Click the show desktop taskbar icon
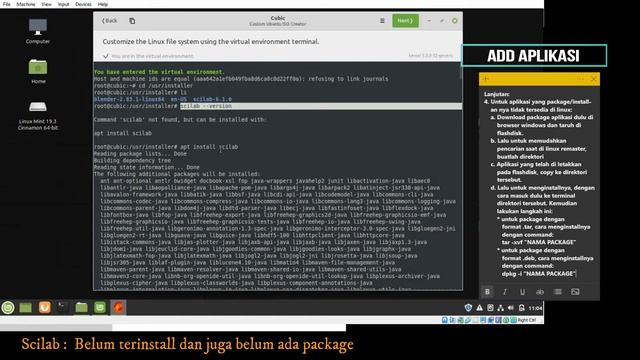The width and height of the screenshot is (640, 360). pos(26,307)
